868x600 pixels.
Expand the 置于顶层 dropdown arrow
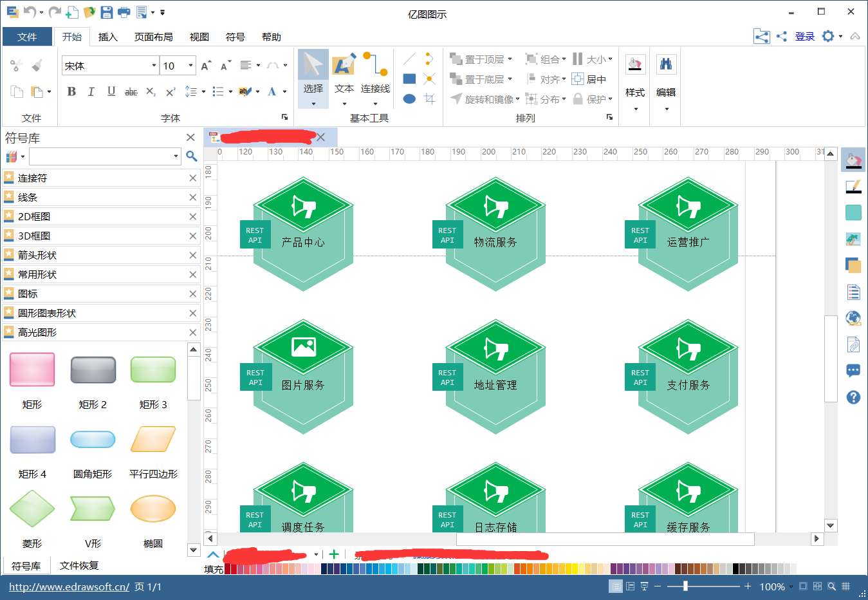tap(510, 59)
